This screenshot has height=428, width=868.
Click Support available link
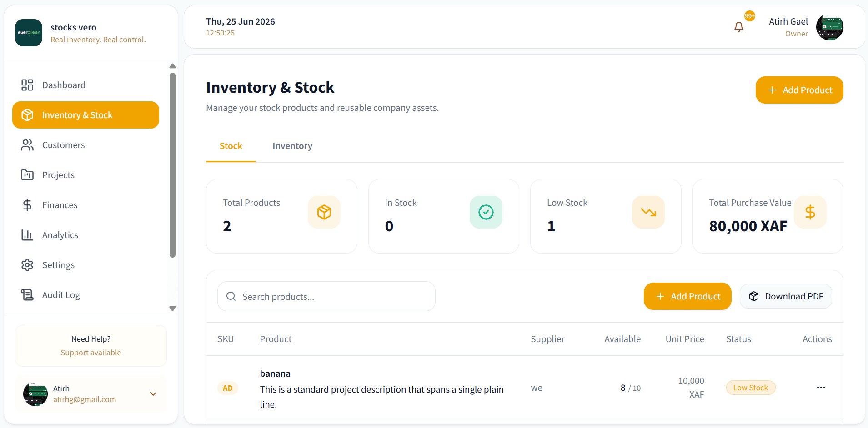click(91, 353)
